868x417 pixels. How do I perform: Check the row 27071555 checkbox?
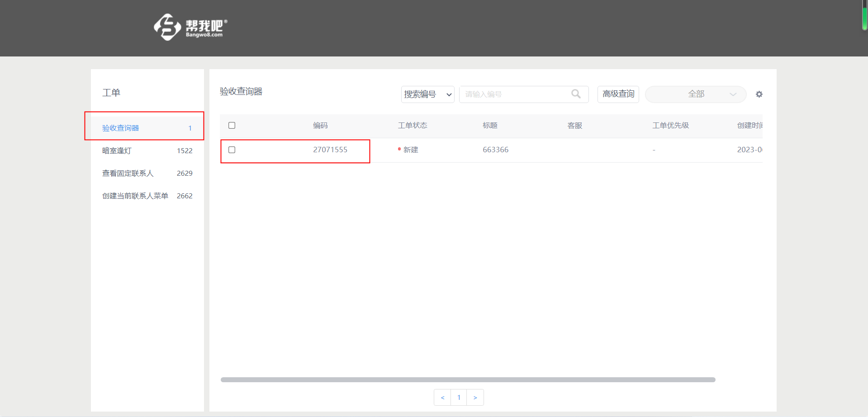232,150
